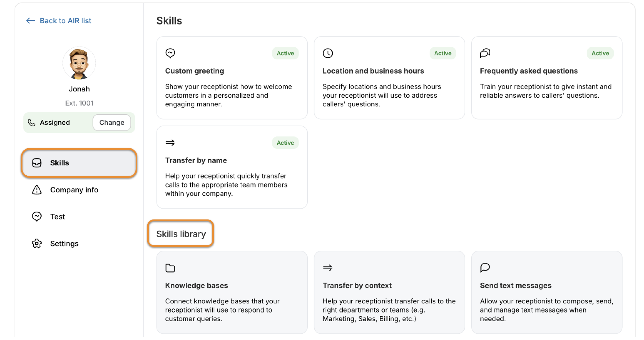Click Jonah's avatar picture
This screenshot has width=644, height=340.
tap(79, 63)
